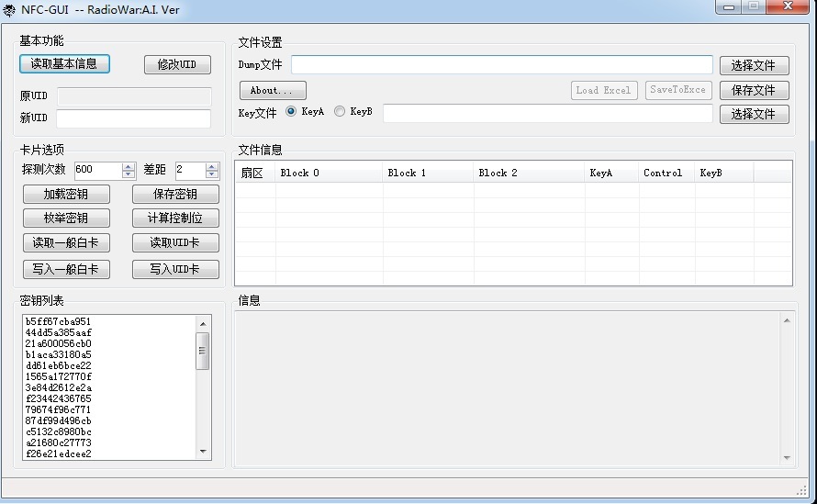This screenshot has height=504, width=817.
Task: Click the 原UID field
Action: 134,96
